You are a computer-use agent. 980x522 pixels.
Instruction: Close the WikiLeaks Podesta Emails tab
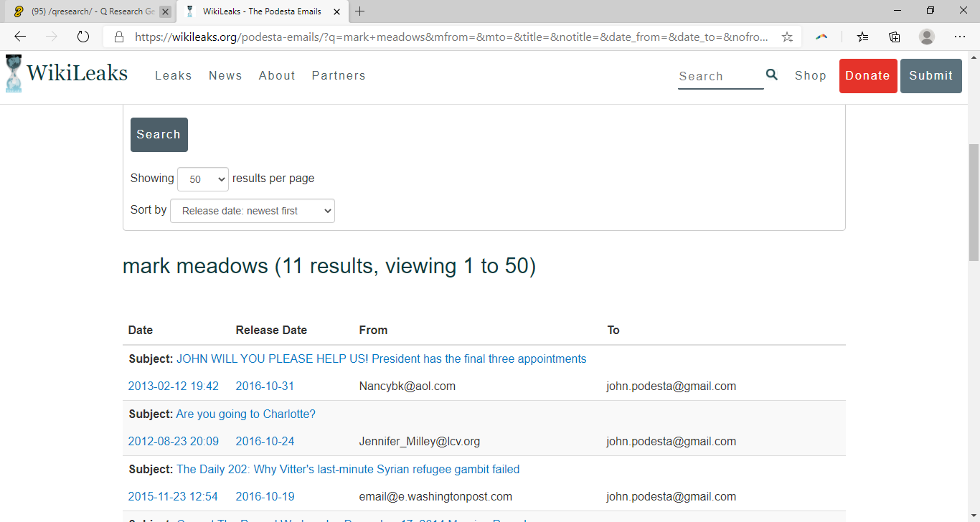point(336,11)
